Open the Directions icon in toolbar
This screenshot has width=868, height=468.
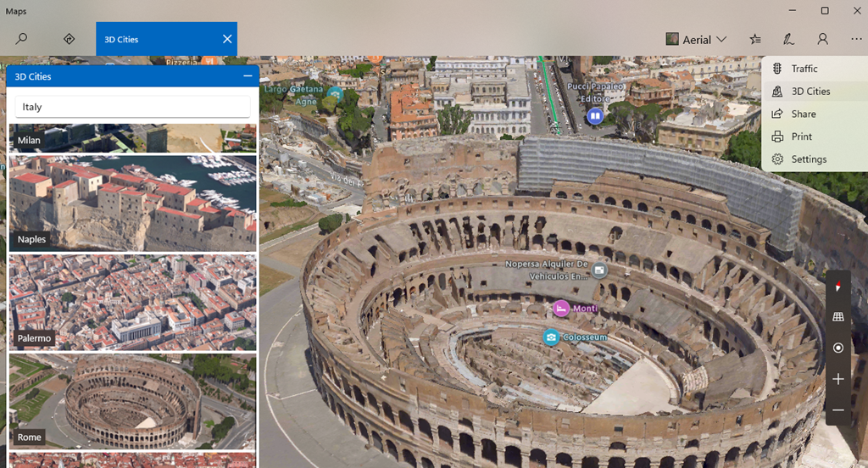[x=70, y=39]
